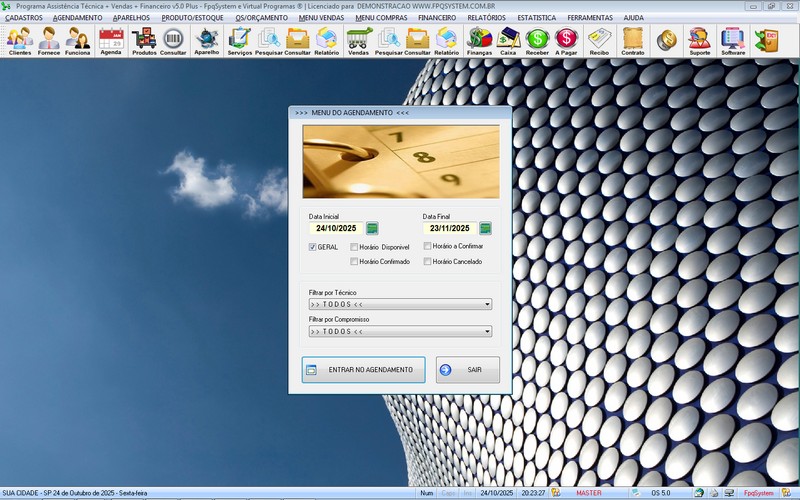Screen dimensions: 800x500
Task: Open the red A Pagar icon
Action: click(x=566, y=41)
